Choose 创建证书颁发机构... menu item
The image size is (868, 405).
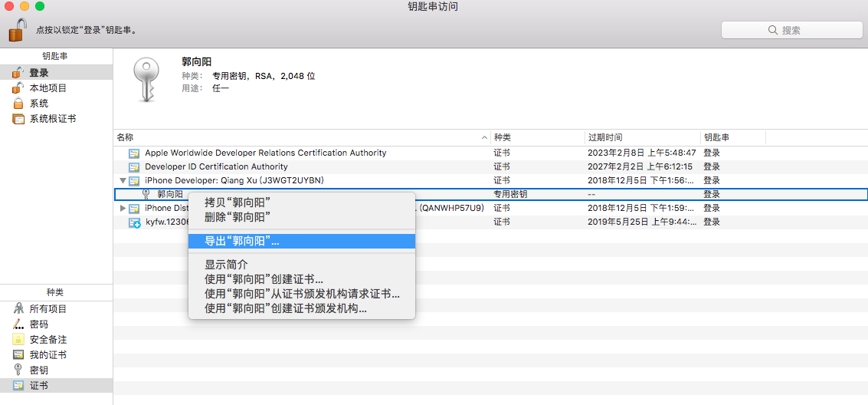[302, 308]
